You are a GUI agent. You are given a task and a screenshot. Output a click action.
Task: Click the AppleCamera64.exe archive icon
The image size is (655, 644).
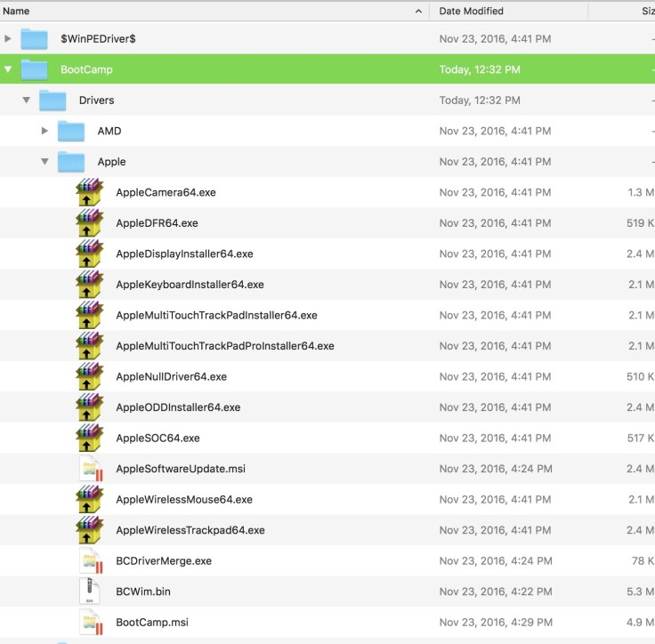click(90, 192)
